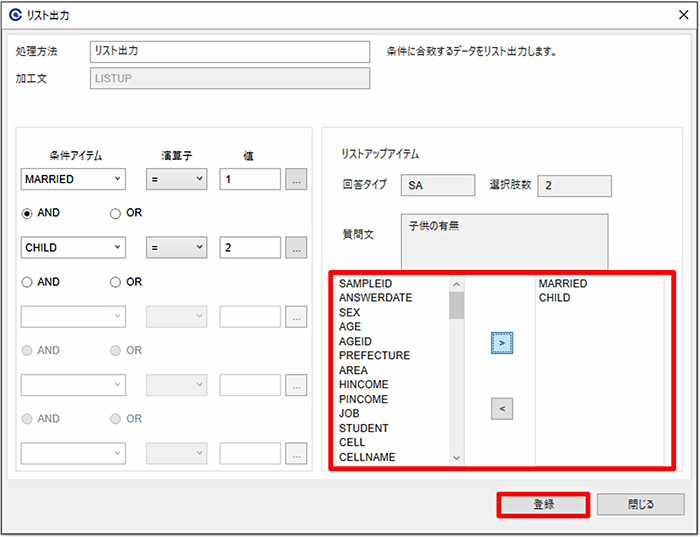The image size is (700, 537).
Task: Open the third row operator dropdown
Action: pyautogui.click(x=177, y=316)
